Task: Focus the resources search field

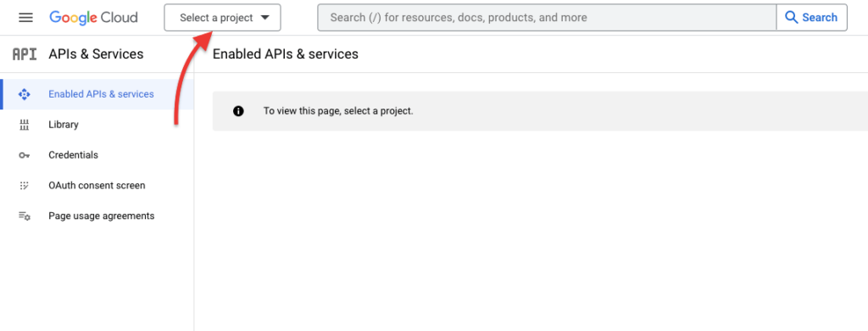Action: (547, 18)
